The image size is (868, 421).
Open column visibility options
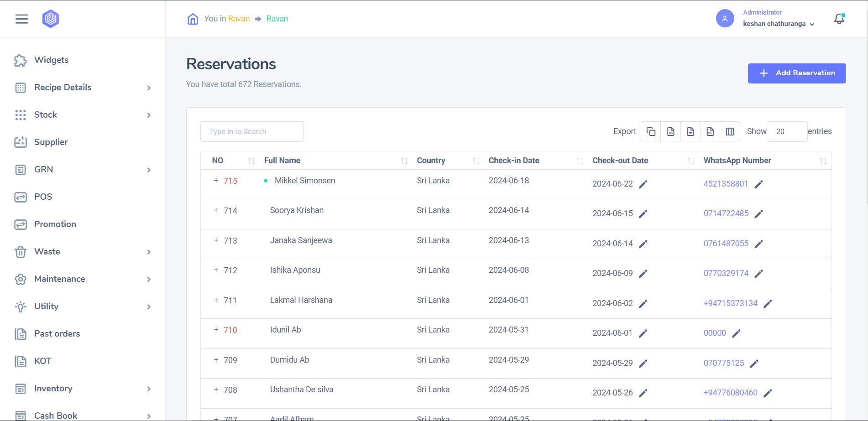pyautogui.click(x=730, y=131)
